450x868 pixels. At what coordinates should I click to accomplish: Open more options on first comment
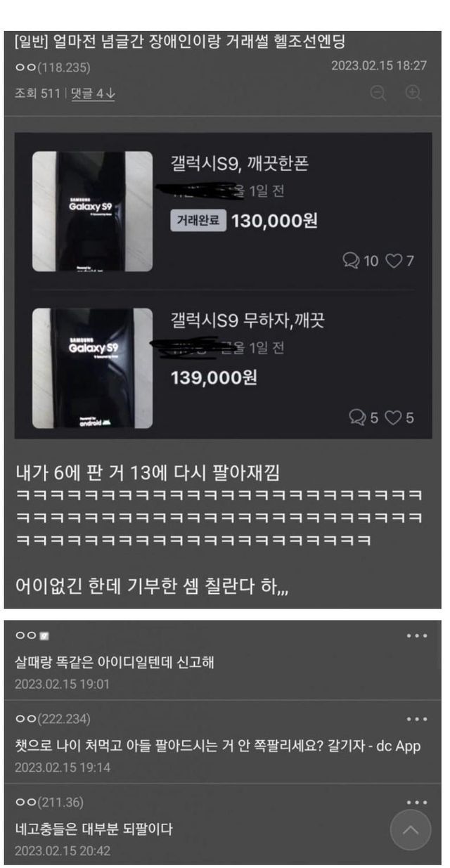point(417,635)
